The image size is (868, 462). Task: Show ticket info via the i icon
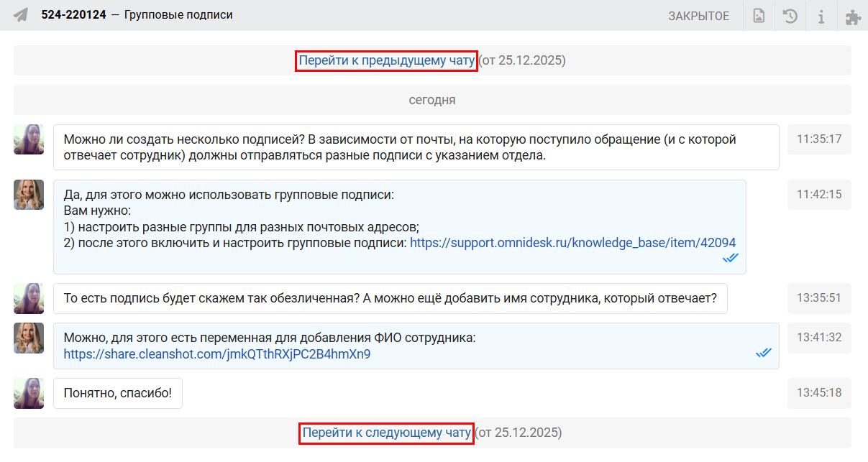click(x=821, y=16)
